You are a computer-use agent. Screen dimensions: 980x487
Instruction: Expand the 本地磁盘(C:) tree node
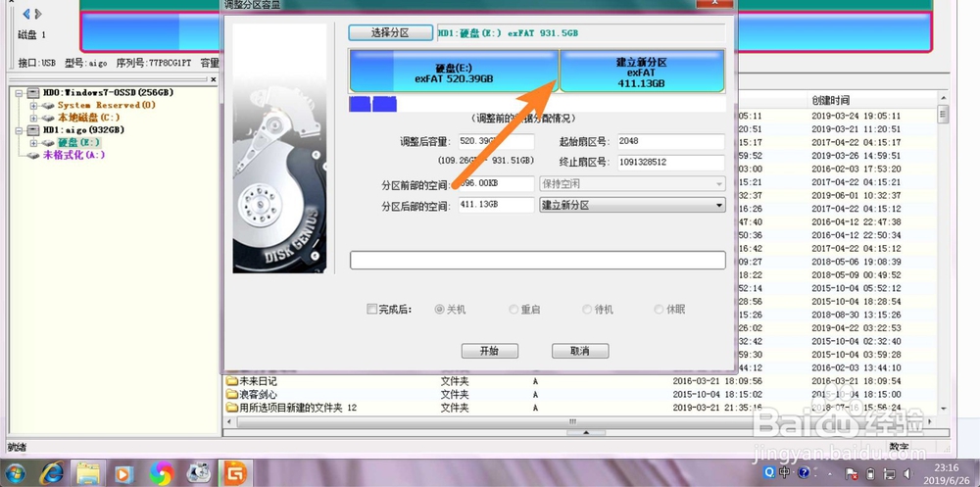tap(33, 118)
